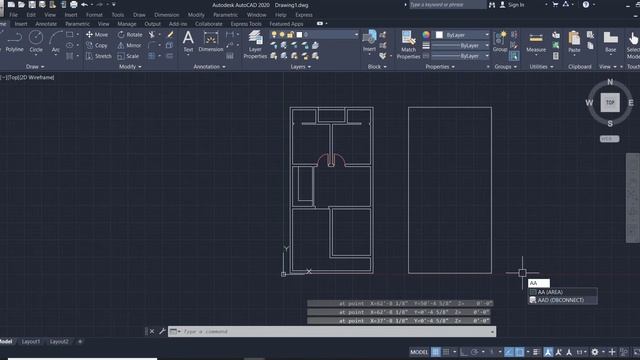Click the Save icon in quick access toolbar
This screenshot has height=360, width=640.
(32, 4)
